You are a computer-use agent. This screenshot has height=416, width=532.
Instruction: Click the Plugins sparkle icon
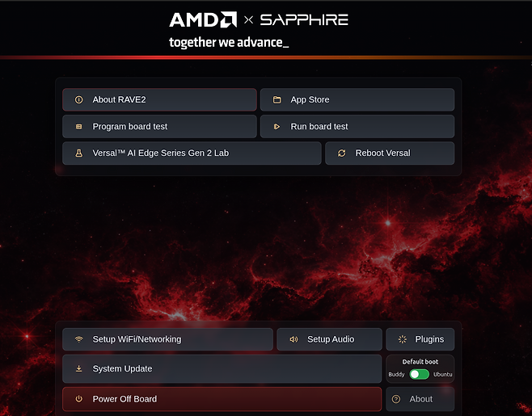point(402,339)
